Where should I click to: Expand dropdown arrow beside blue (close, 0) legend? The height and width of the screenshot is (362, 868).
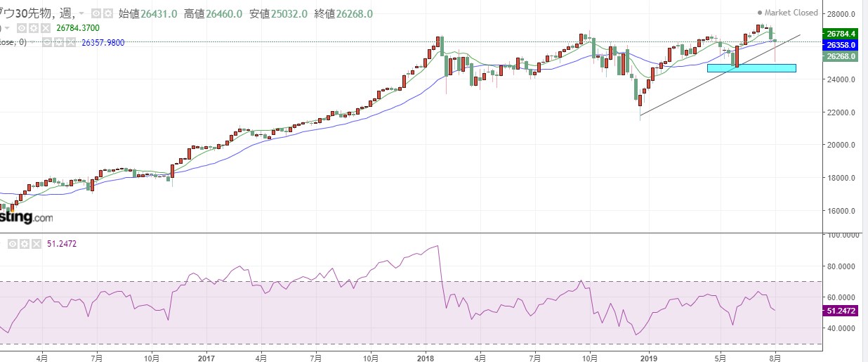pos(32,42)
